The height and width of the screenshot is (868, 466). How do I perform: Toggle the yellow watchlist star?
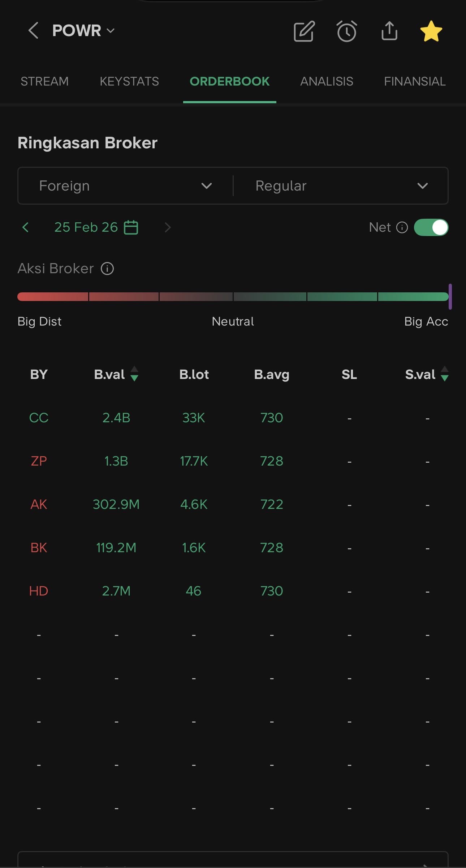[x=431, y=31]
